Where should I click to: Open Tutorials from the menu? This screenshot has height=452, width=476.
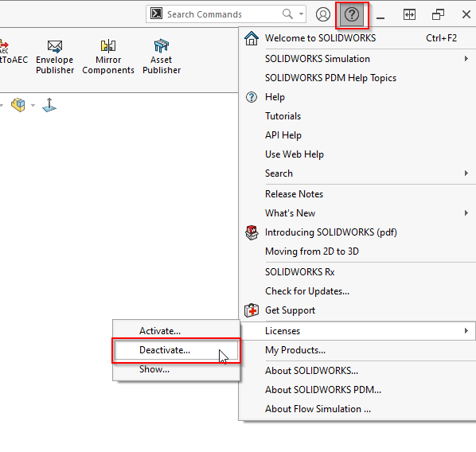pos(357,116)
